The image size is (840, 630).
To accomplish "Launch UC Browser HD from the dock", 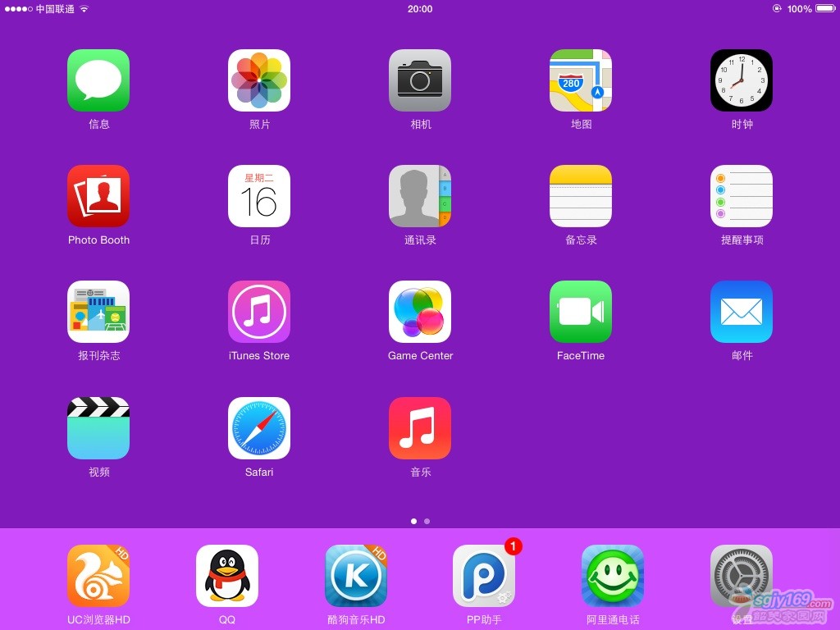I will [98, 576].
